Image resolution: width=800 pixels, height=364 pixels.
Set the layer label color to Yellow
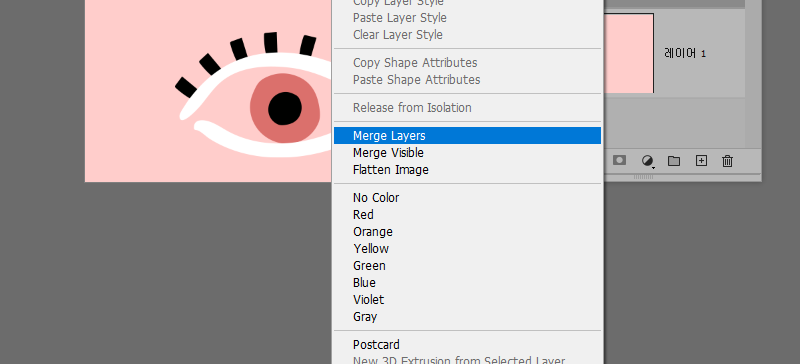tap(467, 249)
